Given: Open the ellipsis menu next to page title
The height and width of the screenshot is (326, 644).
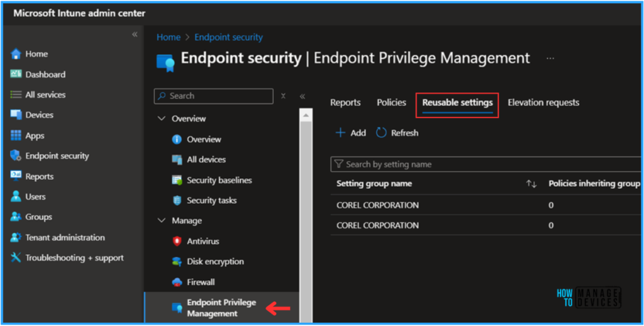Looking at the screenshot, I should (550, 59).
